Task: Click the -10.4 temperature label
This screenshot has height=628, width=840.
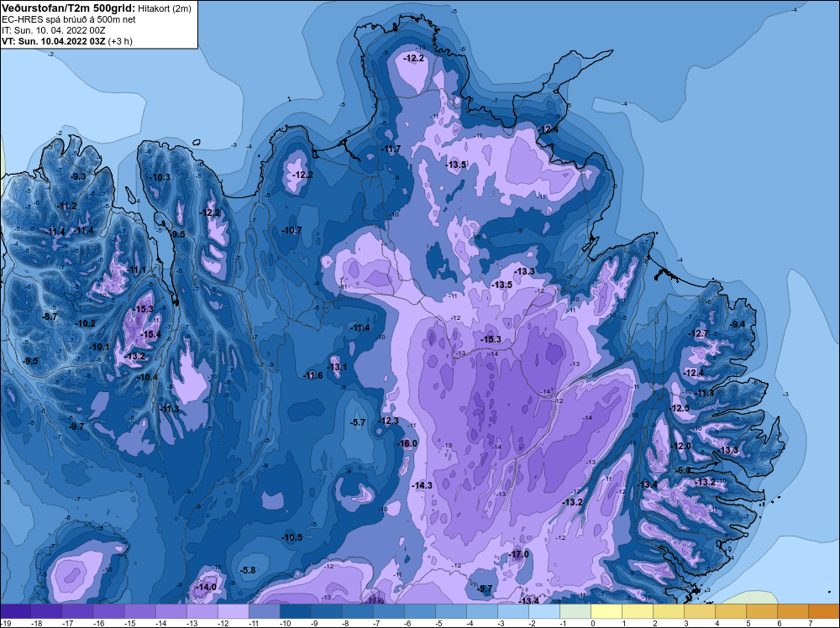Action: [x=147, y=377]
